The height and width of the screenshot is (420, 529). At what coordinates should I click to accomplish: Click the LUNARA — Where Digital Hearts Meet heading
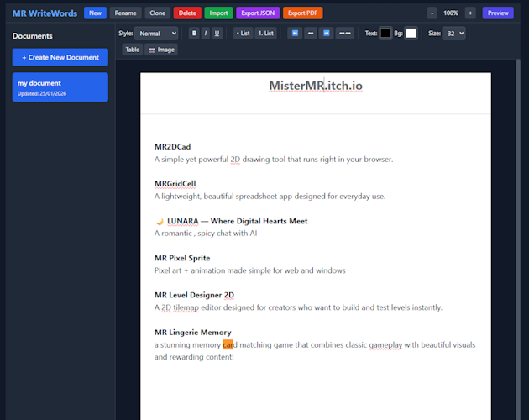[x=237, y=221]
